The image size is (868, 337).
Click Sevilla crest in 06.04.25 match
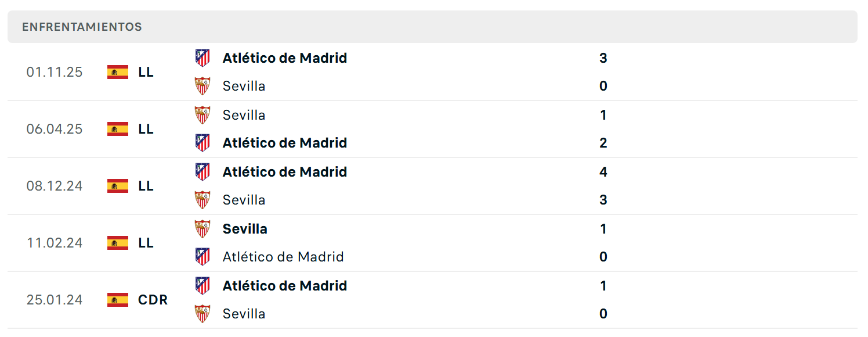(202, 114)
